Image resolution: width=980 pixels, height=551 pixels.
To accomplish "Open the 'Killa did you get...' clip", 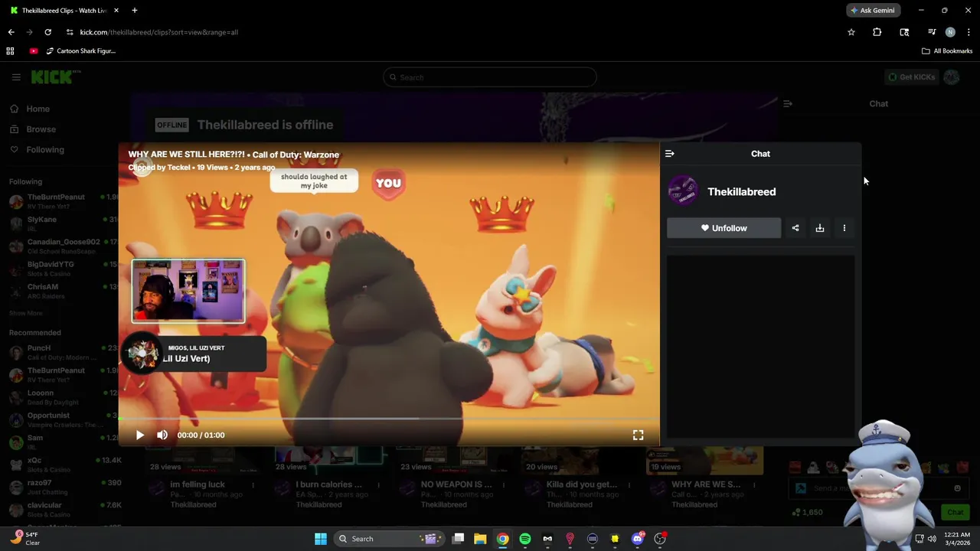I will click(582, 484).
